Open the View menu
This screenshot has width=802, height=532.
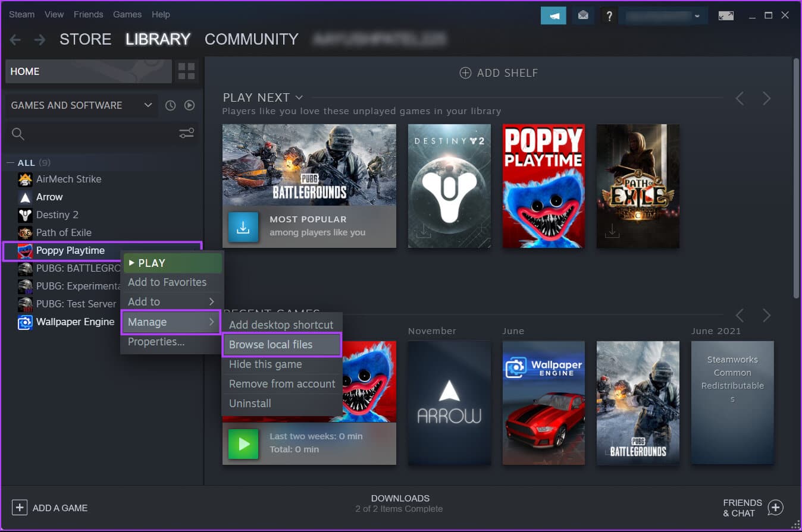(x=54, y=14)
